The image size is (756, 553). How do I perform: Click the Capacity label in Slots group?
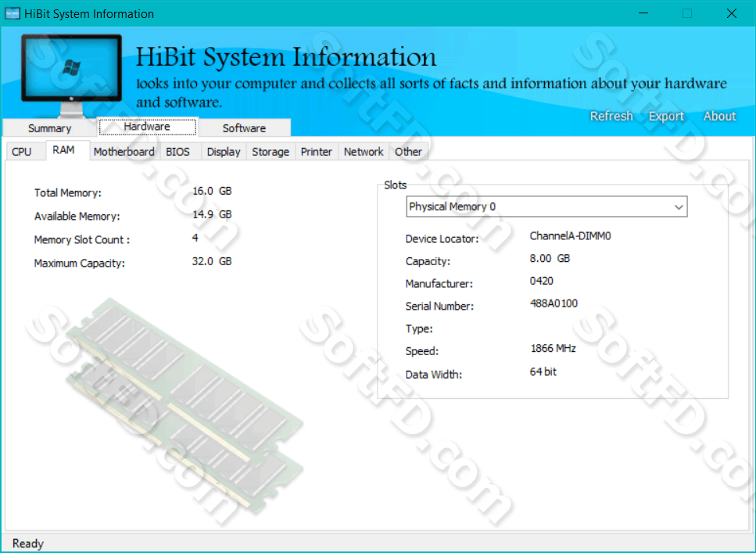(x=428, y=261)
